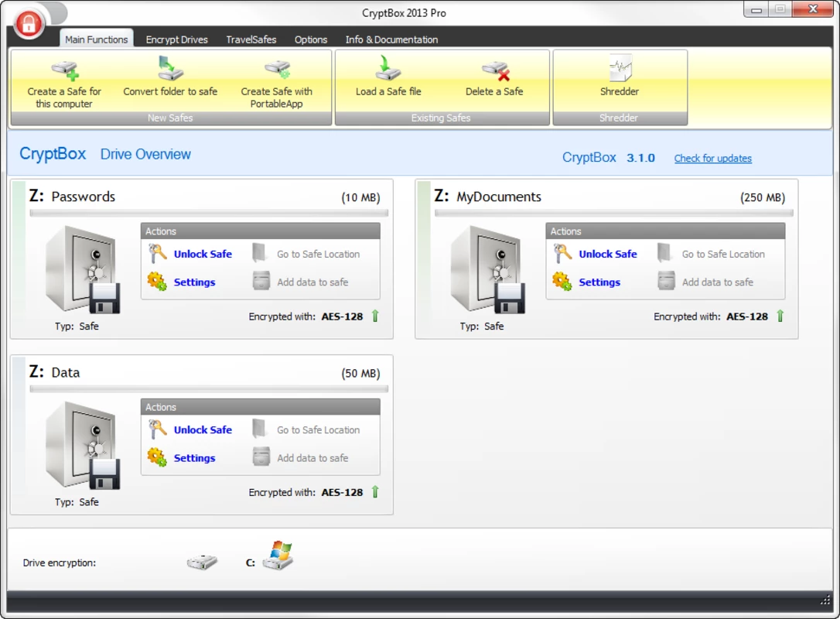
Task: Click the MyDocuments safe usage bar
Action: pos(614,214)
